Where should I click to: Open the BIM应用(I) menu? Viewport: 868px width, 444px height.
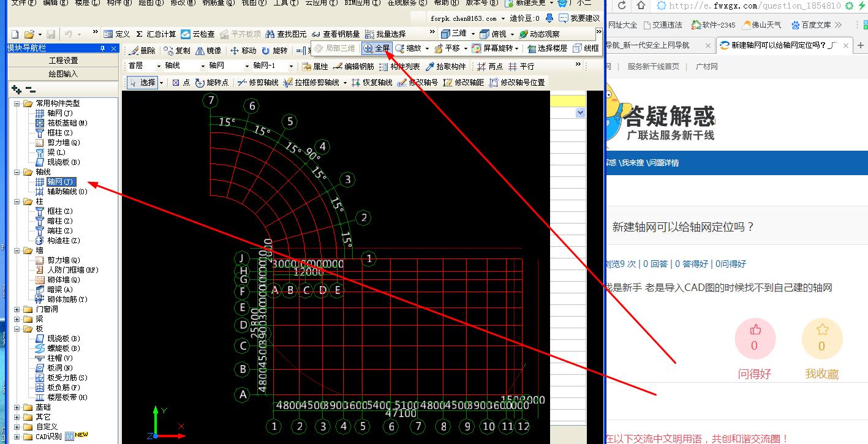pyautogui.click(x=362, y=3)
